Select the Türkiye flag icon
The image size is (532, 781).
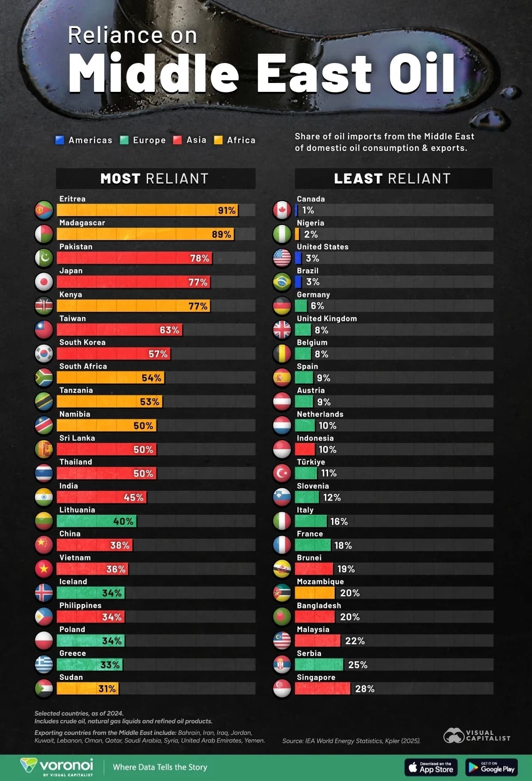(x=282, y=473)
